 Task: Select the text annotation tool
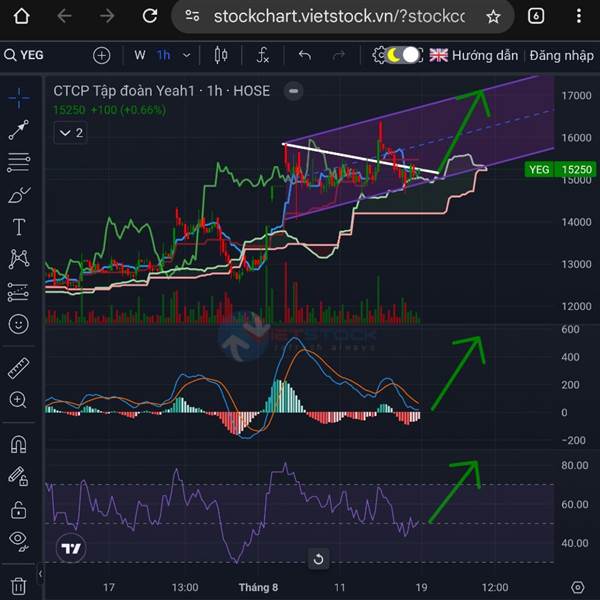tap(19, 227)
